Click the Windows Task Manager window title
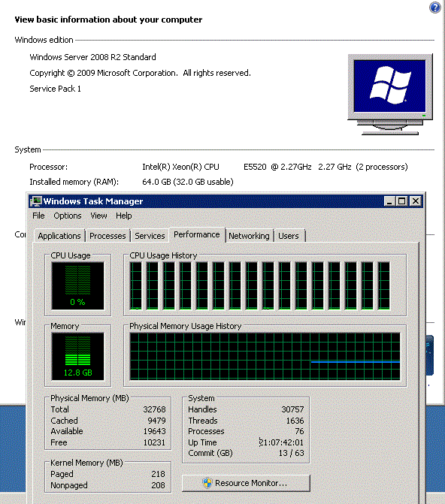Screen dimensions: 445x504 coord(93,201)
